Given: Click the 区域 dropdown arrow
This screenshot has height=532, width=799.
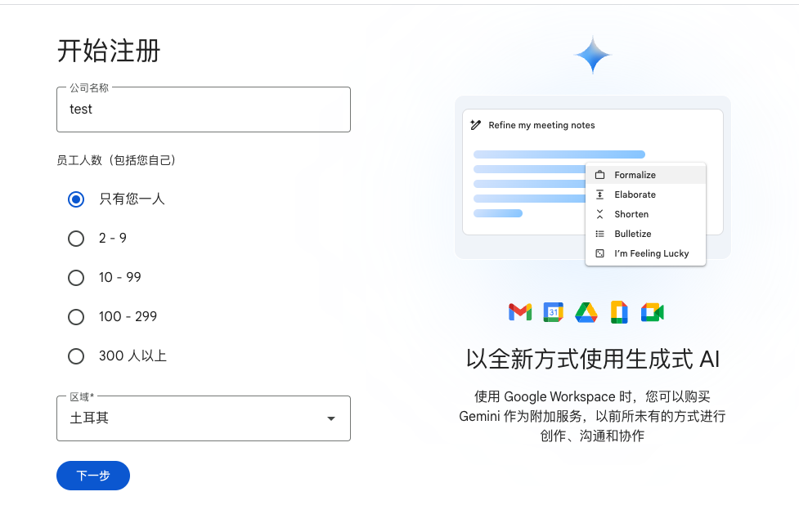Looking at the screenshot, I should pos(331,418).
